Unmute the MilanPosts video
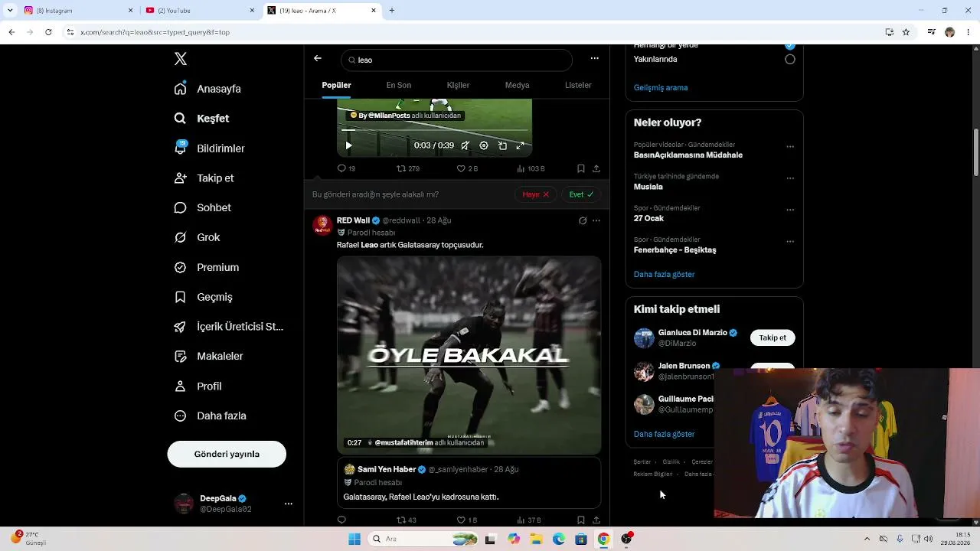 click(x=465, y=145)
